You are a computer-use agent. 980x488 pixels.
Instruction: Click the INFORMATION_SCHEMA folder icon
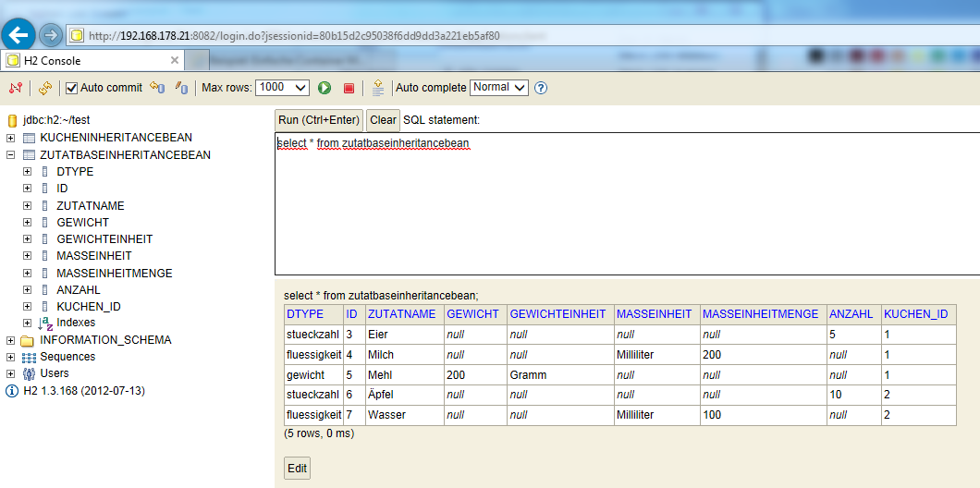(x=29, y=340)
